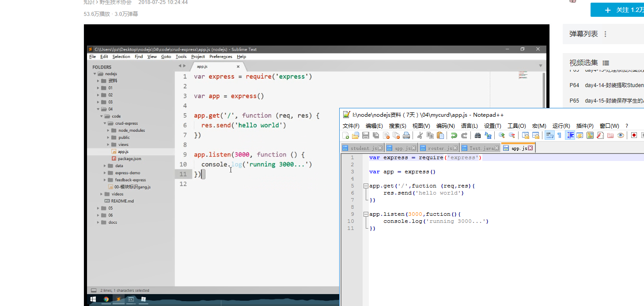Click the Chrome icon in the video's taskbar

coord(106,299)
